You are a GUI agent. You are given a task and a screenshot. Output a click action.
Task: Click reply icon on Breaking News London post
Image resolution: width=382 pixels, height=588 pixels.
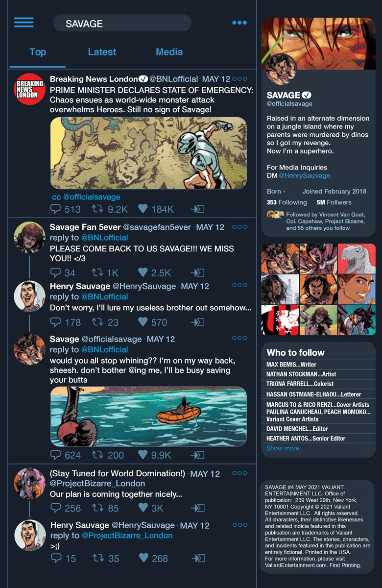56,209
